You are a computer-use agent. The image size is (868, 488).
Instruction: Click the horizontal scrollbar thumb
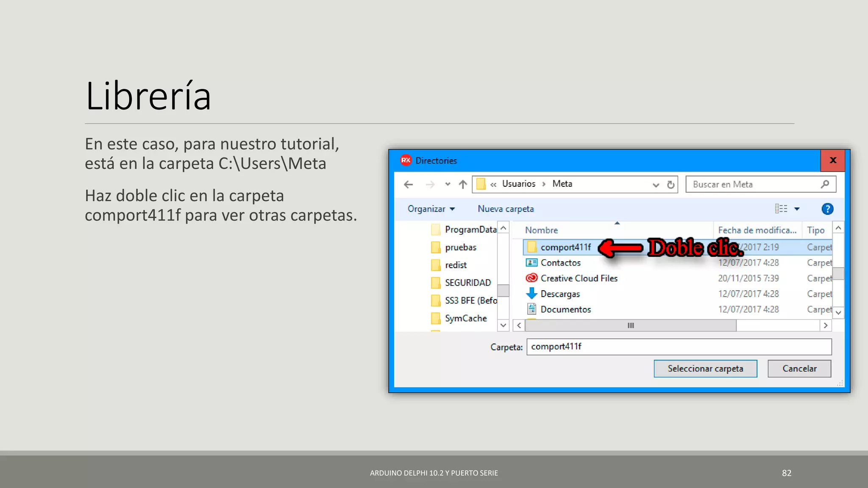pos(631,325)
